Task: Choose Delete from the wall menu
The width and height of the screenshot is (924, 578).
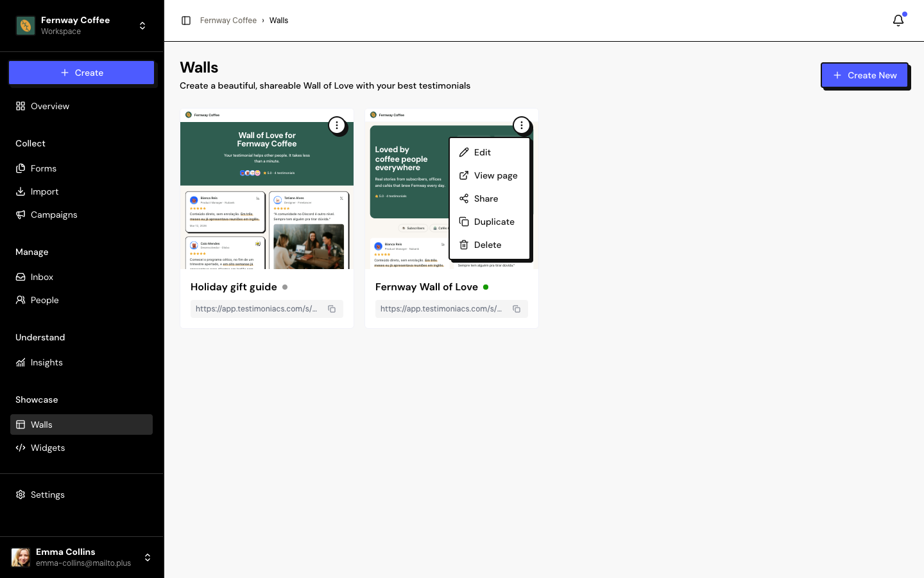Action: click(490, 245)
